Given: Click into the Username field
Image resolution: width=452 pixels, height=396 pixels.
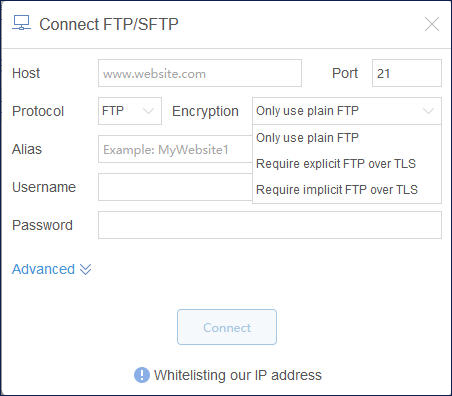Looking at the screenshot, I should coord(175,187).
